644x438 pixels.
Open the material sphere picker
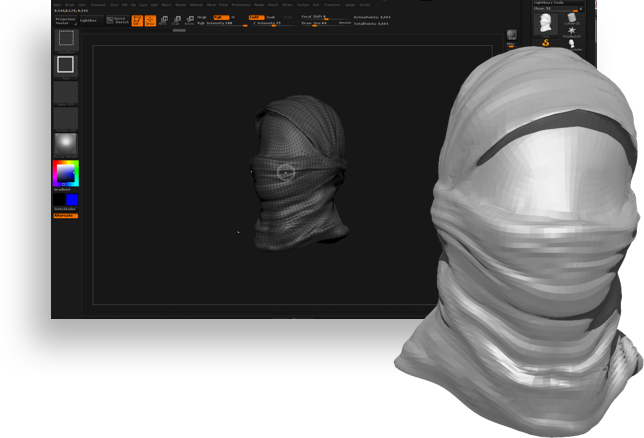(66, 144)
